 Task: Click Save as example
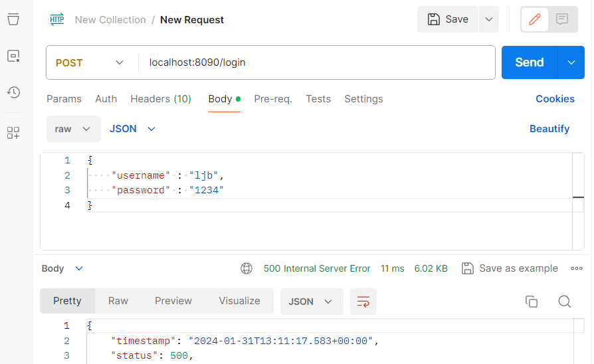[510, 268]
